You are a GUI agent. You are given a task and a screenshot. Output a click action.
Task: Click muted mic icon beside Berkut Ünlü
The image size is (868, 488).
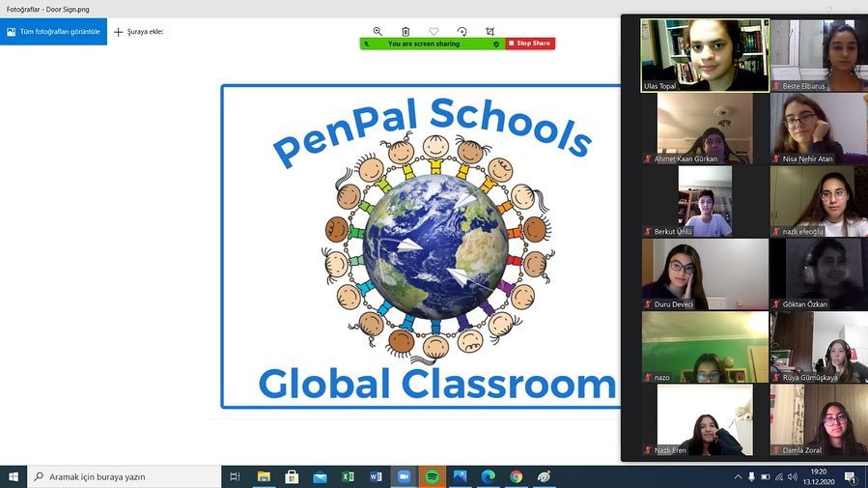click(648, 232)
